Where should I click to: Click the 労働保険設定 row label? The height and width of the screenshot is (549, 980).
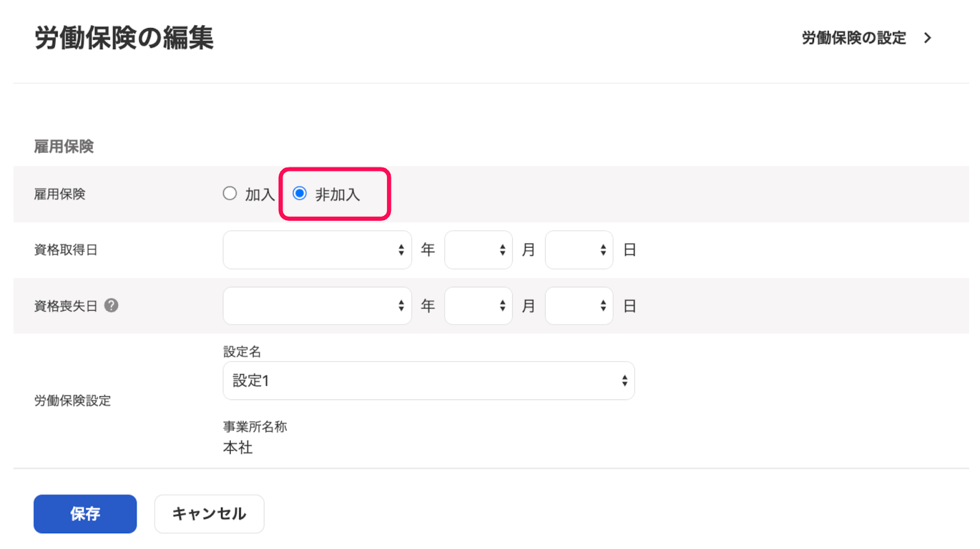coord(72,401)
